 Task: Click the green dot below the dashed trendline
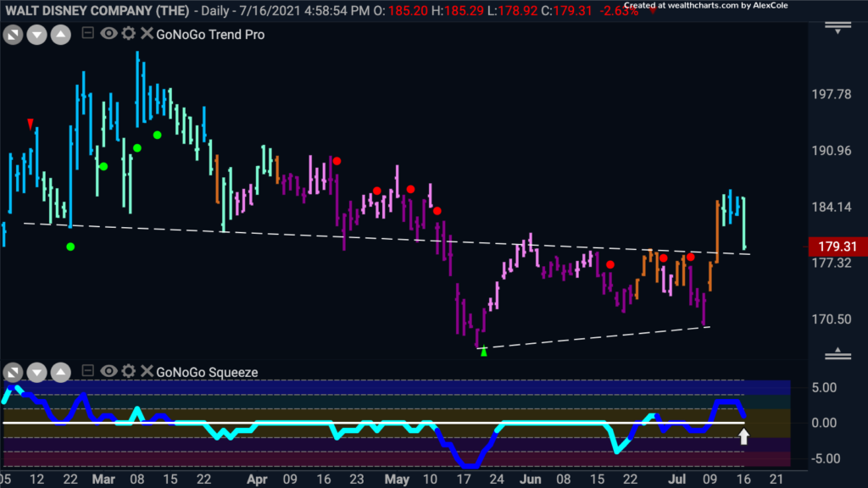(70, 247)
